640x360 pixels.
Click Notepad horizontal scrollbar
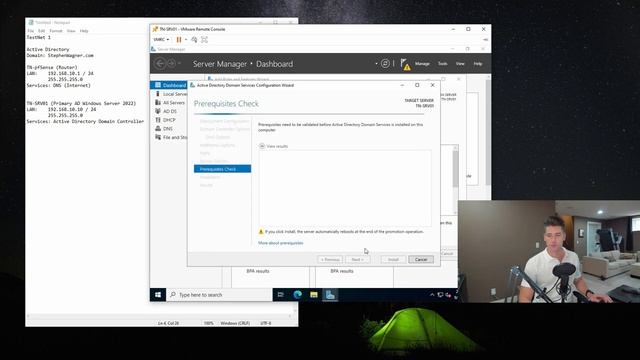(160, 316)
